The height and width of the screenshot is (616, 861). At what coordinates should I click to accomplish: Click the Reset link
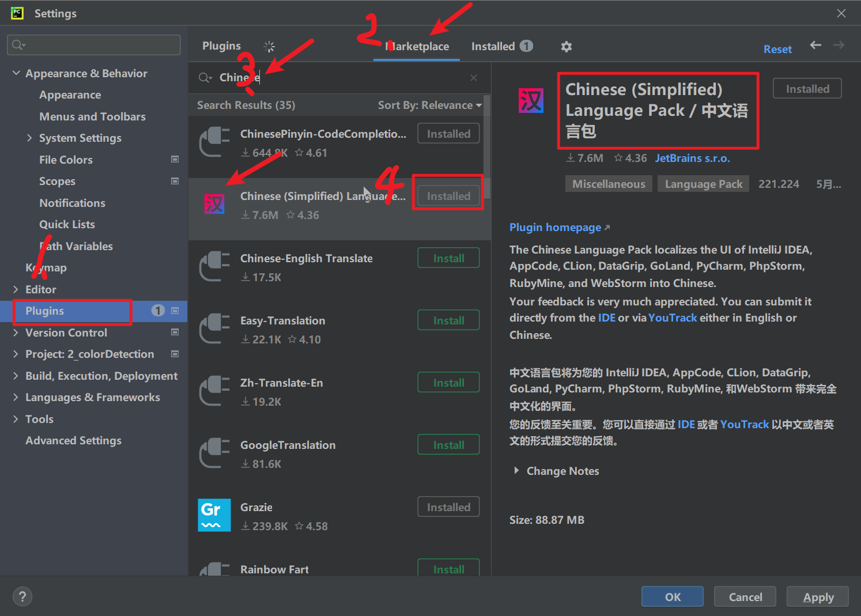[x=777, y=49]
